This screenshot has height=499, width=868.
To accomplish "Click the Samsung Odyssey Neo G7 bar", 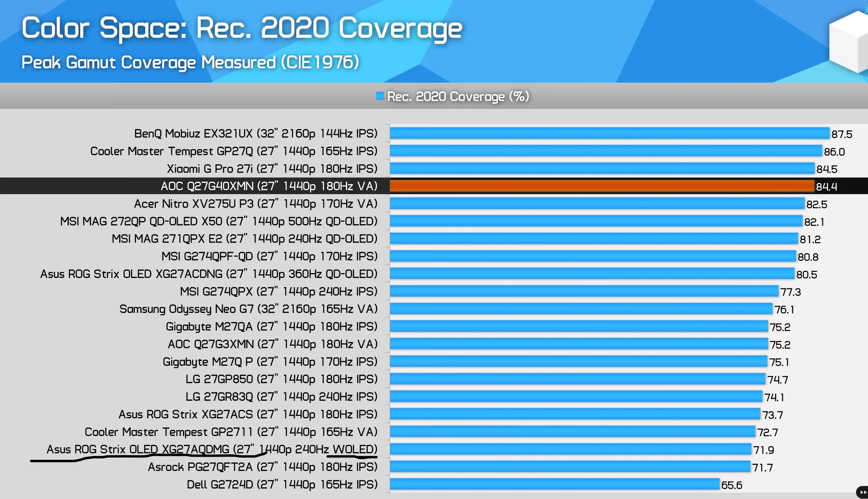I will 581,309.
